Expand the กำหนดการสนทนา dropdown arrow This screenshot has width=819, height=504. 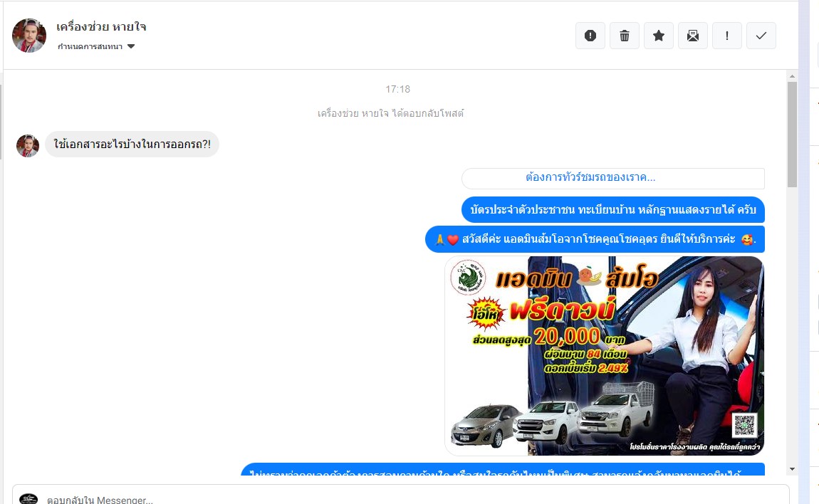pos(131,46)
